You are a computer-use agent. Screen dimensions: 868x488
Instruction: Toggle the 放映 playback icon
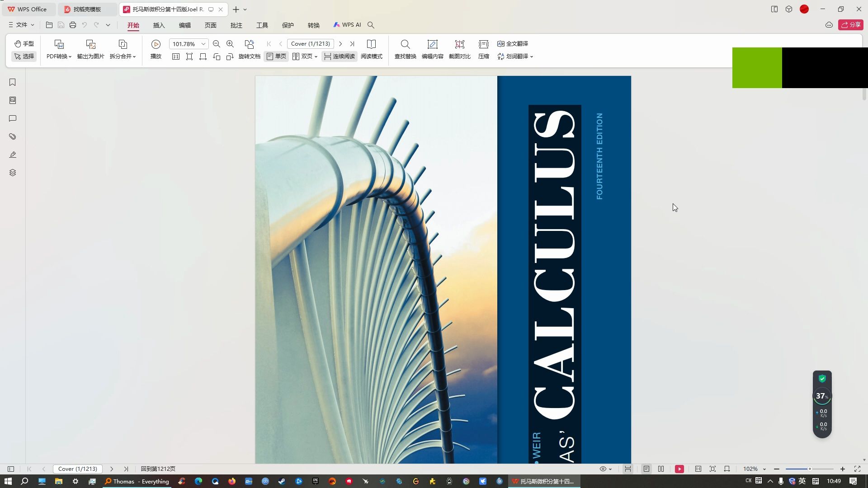[x=156, y=43]
